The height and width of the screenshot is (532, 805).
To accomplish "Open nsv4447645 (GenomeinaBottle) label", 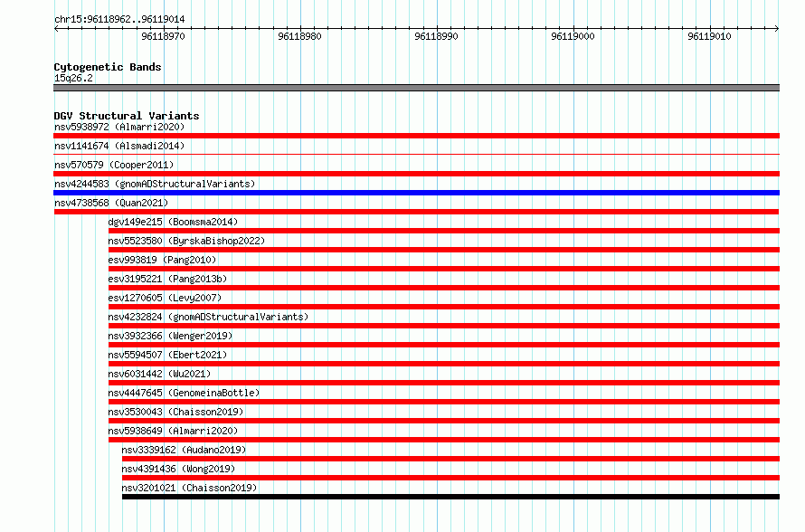I will [x=184, y=393].
